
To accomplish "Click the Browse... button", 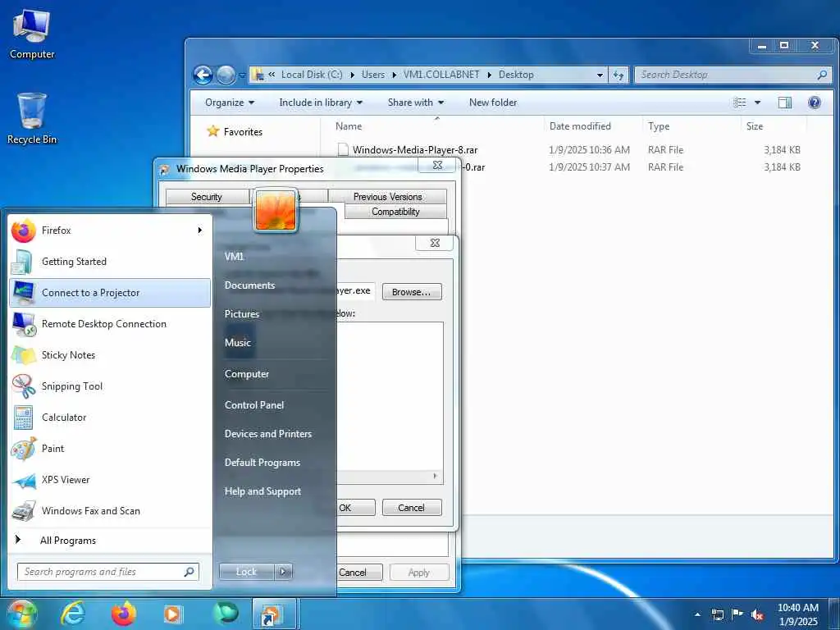I will pyautogui.click(x=412, y=292).
